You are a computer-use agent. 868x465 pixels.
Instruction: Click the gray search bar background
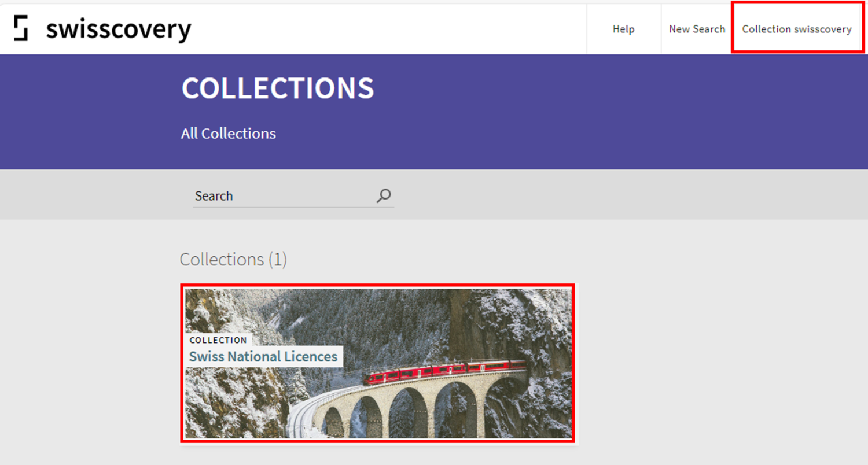(x=579, y=195)
